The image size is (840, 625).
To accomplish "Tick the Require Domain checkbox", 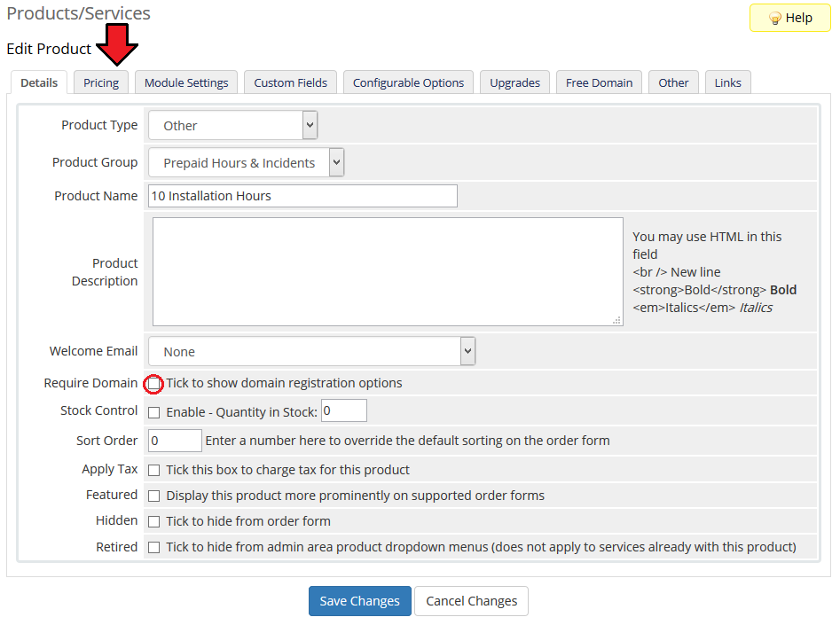I will coord(153,384).
